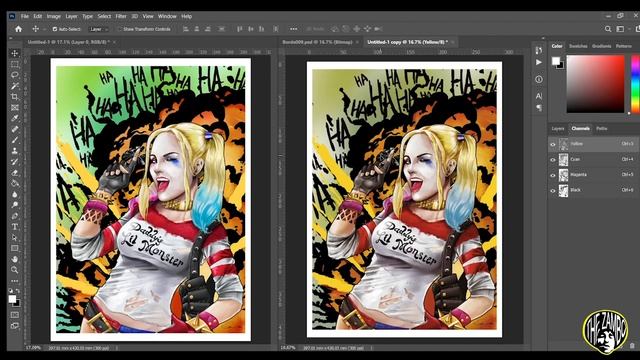640x360 pixels.
Task: Toggle Quick Mask mode icon
Action: tap(15, 315)
